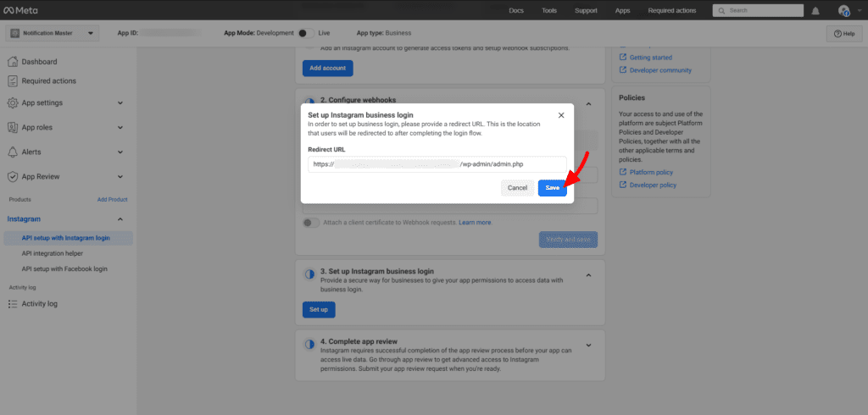This screenshot has height=415, width=868.
Task: Expand the Complete app review step
Action: pos(588,346)
